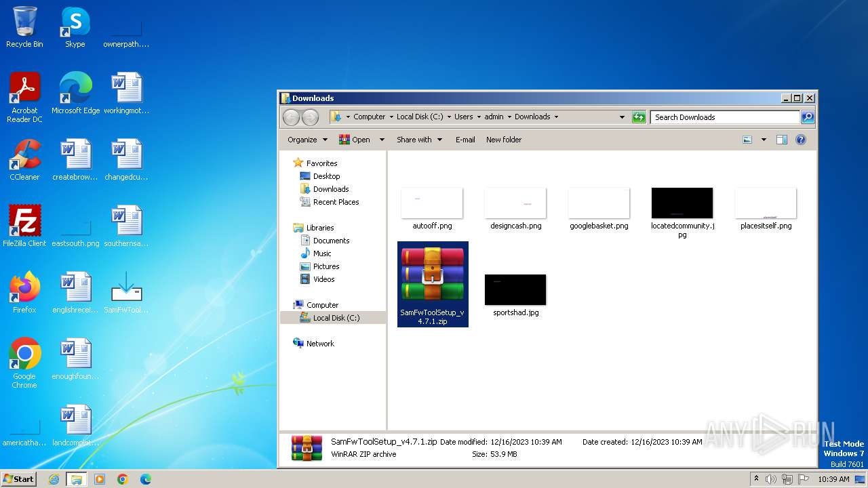Expand the arrow after Users in address bar

tap(479, 117)
